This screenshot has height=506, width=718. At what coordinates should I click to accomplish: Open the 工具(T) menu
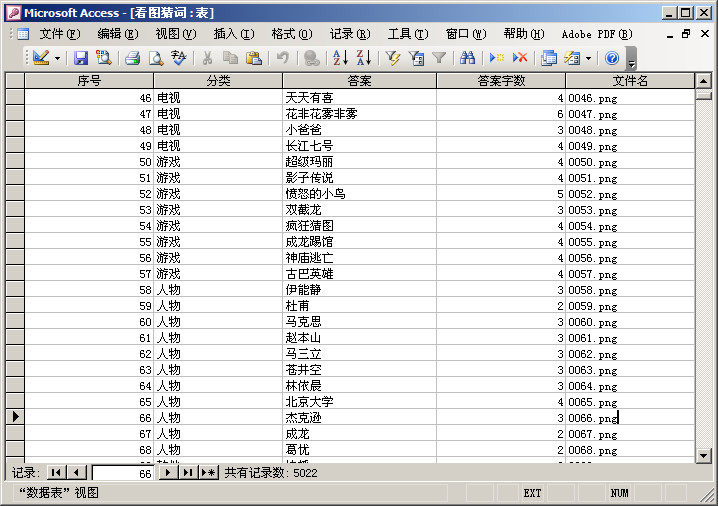408,34
